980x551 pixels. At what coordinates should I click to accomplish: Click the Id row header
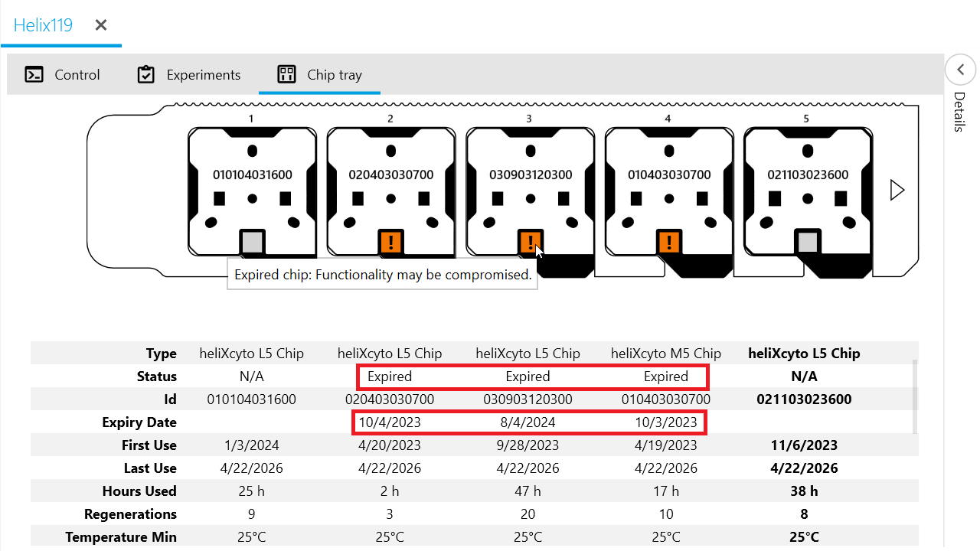(171, 399)
